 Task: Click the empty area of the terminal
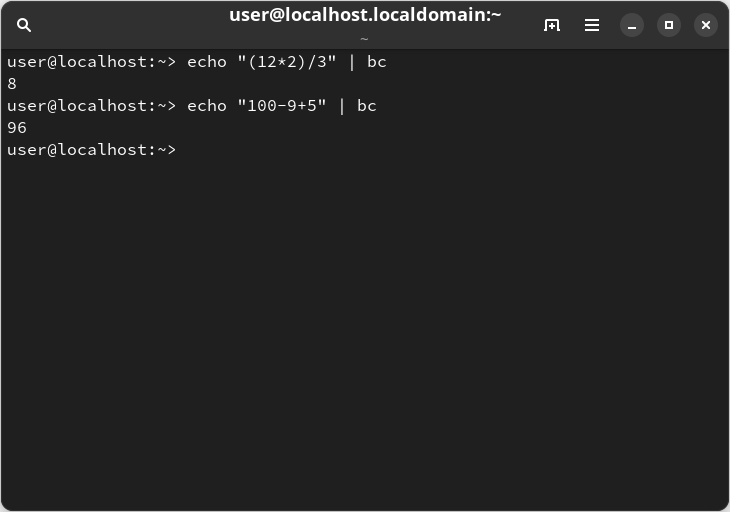click(x=365, y=326)
